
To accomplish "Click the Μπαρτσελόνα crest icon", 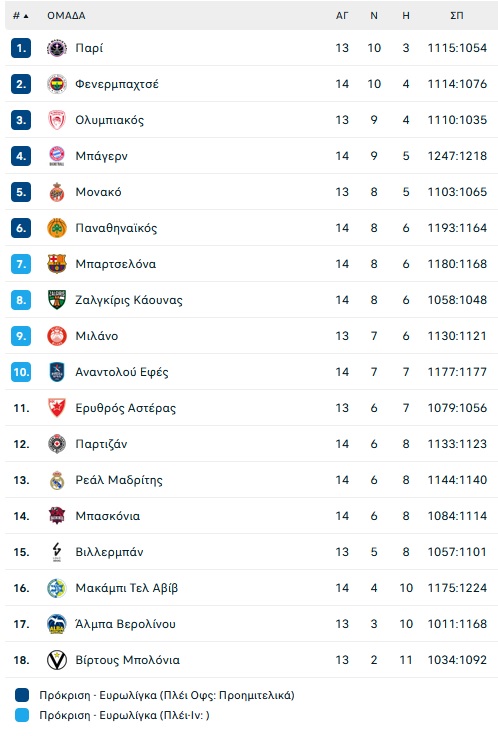I will point(57,264).
